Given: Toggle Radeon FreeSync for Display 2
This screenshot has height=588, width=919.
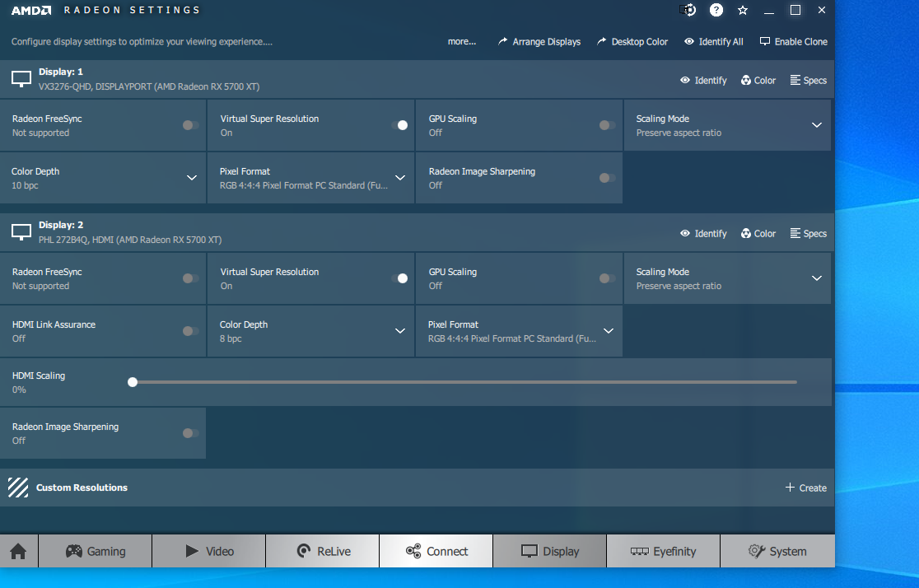Looking at the screenshot, I should point(190,278).
